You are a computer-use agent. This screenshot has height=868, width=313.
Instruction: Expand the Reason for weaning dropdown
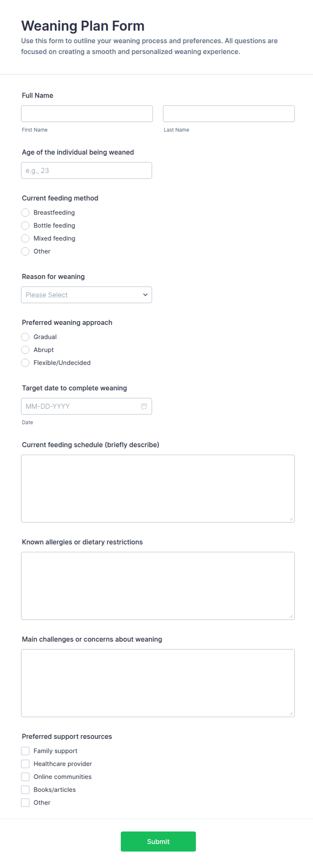(86, 295)
